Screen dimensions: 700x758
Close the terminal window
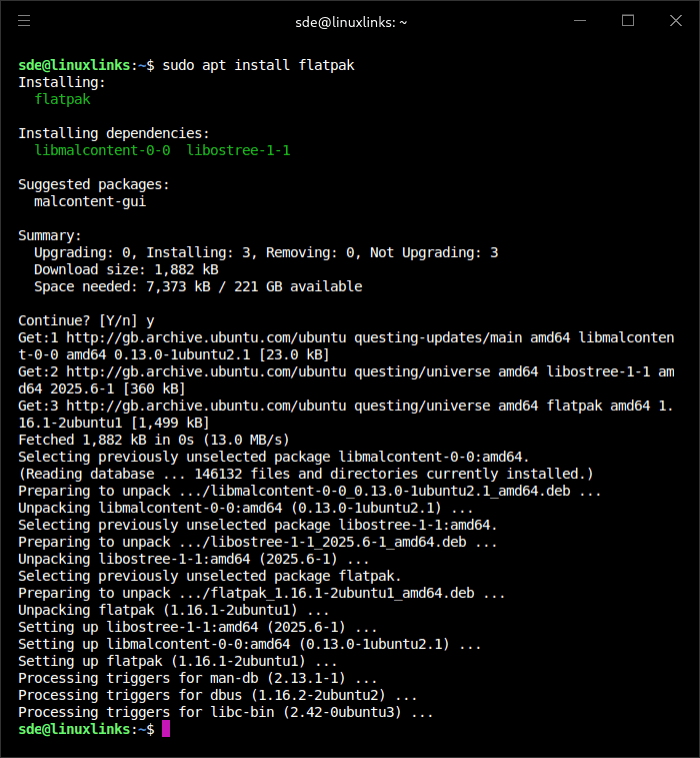tap(675, 21)
